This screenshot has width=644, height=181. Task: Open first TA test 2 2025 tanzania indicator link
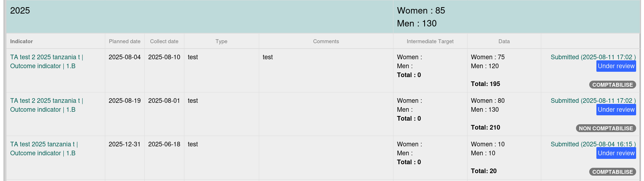coord(47,61)
